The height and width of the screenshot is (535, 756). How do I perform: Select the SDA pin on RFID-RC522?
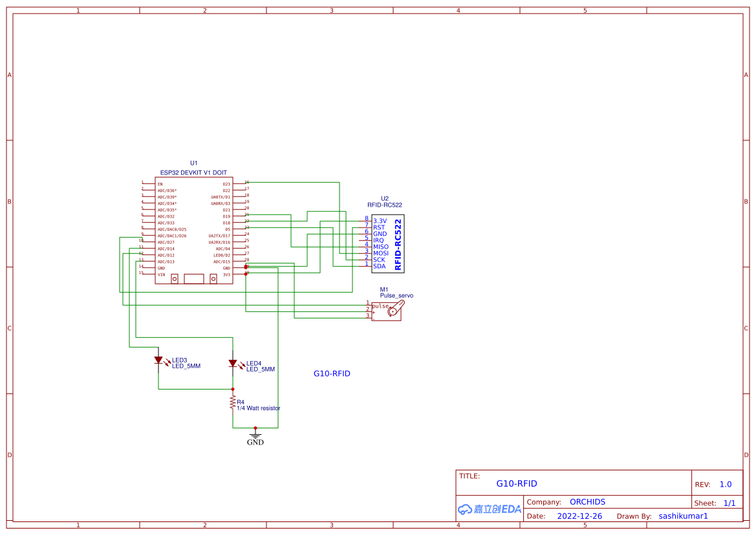(x=378, y=264)
